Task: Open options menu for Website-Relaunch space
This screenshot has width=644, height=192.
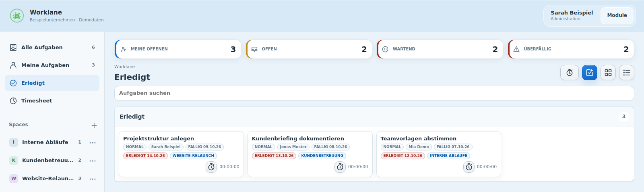Action: [x=93, y=179]
